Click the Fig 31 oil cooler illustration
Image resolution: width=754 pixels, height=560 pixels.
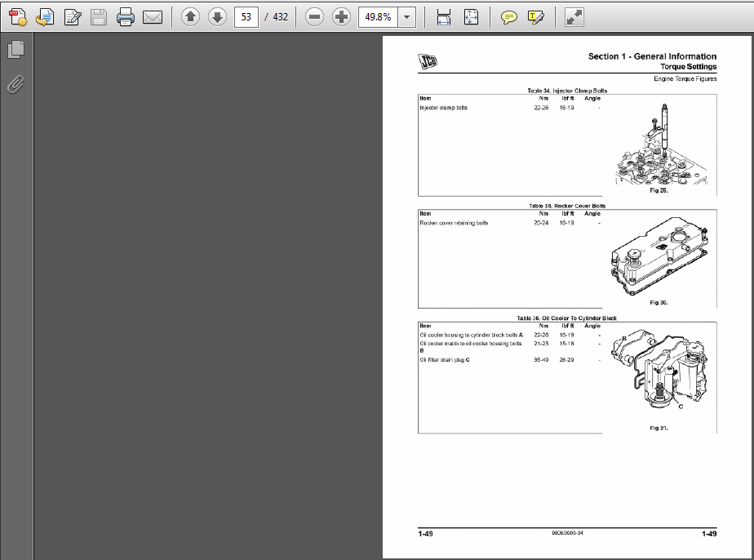coord(659,370)
